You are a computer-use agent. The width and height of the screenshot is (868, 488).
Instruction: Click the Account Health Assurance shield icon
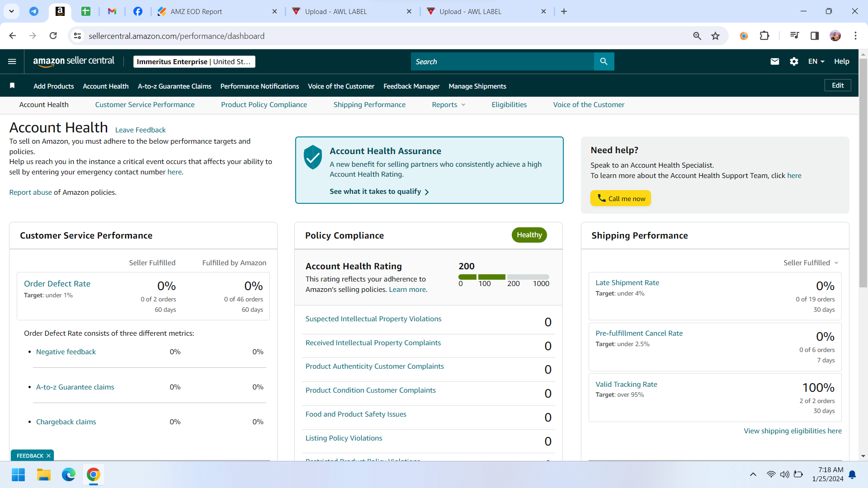(313, 157)
